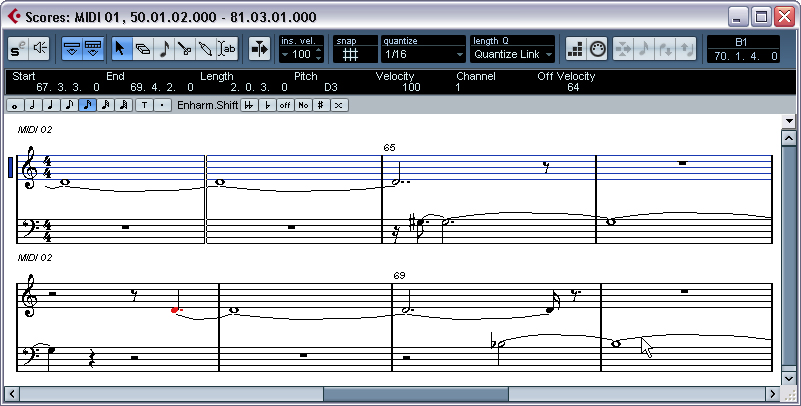Apply flat enharmonic shift

pyautogui.click(x=267, y=105)
